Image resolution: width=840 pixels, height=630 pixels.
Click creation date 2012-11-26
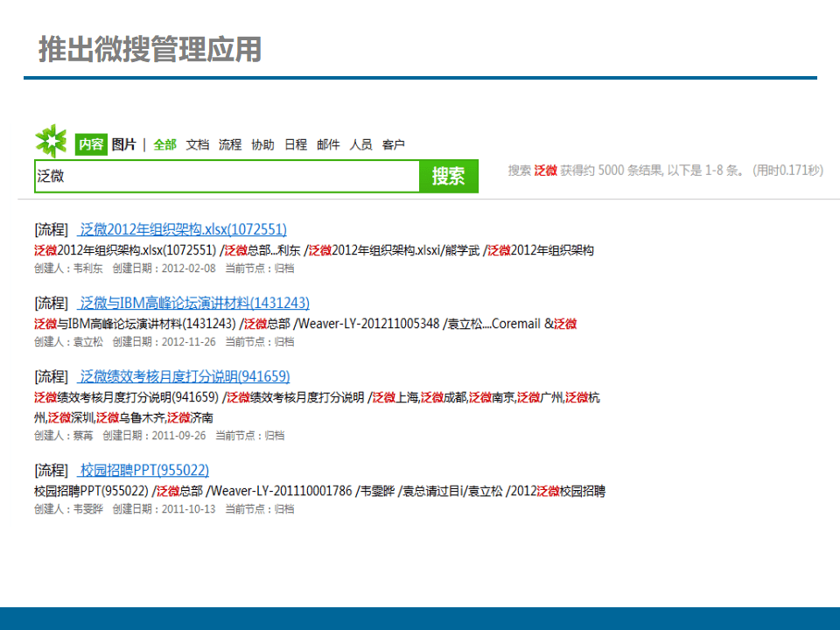pos(189,342)
